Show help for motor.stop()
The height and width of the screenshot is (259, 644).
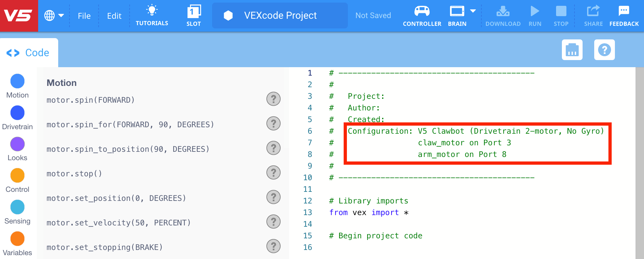click(274, 172)
